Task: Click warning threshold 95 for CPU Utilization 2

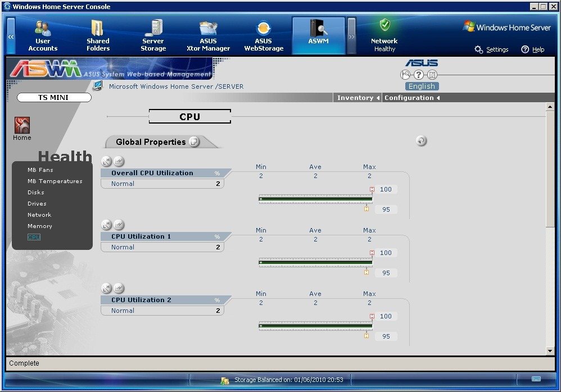Action: tap(386, 336)
